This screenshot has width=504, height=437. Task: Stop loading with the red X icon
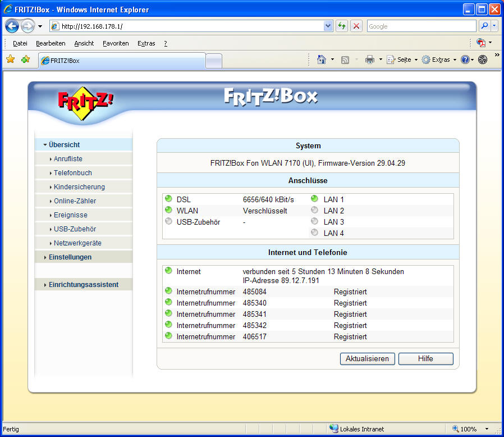point(356,26)
